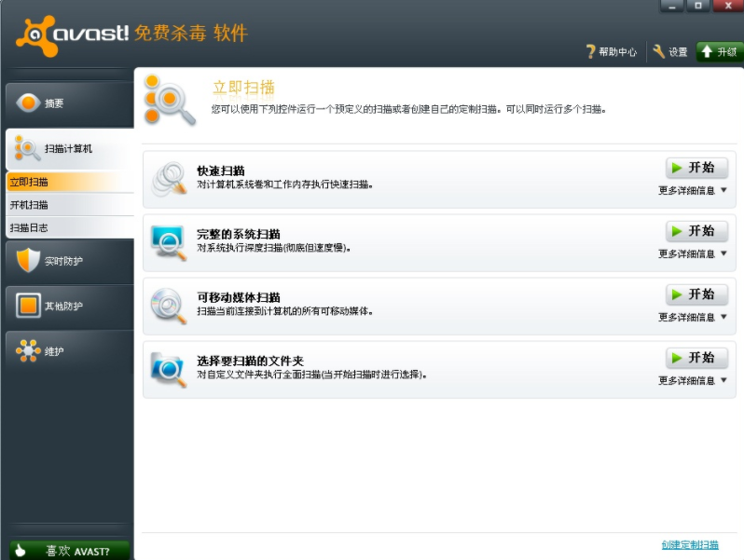The height and width of the screenshot is (560, 744).
Task: Click the 创建定制扫描 link
Action: (x=690, y=545)
